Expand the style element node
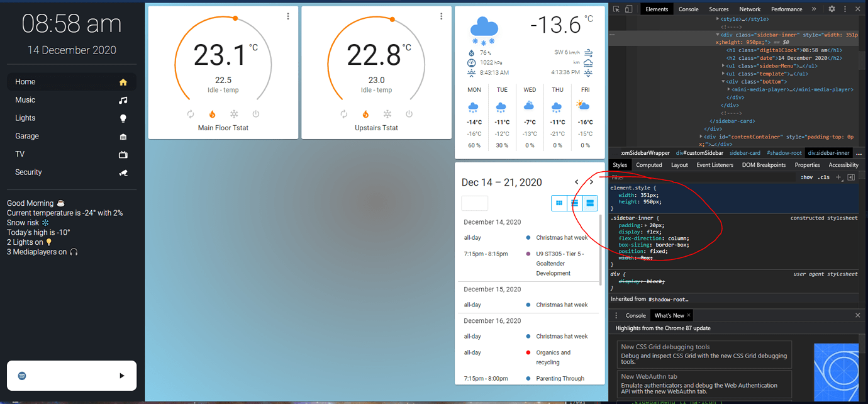 tap(718, 19)
